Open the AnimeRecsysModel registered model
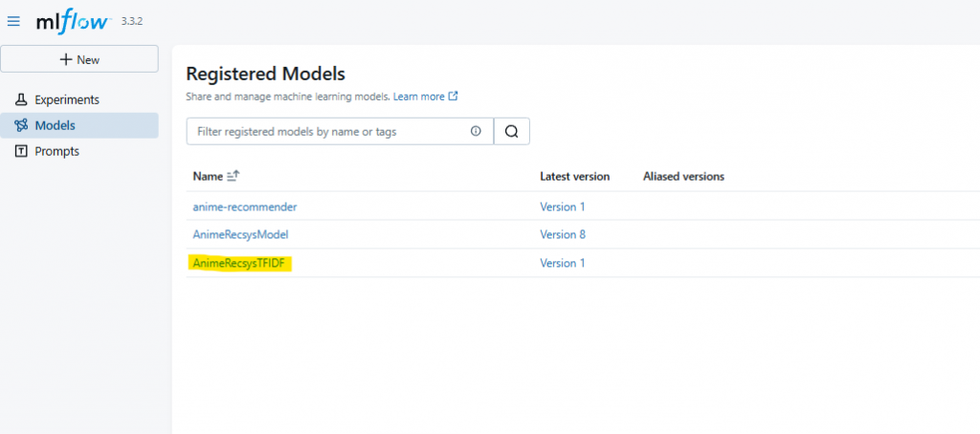The width and height of the screenshot is (980, 434). (x=240, y=235)
